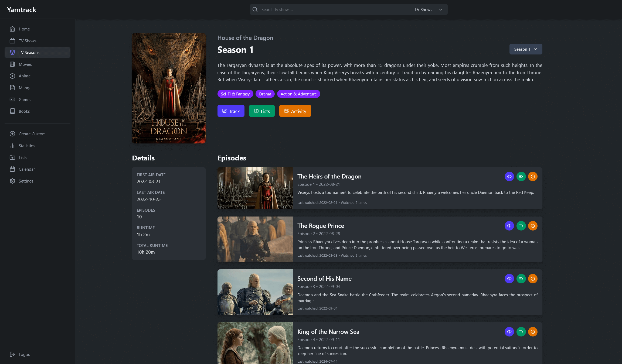This screenshot has height=364, width=622.
Task: Open the Calendar page
Action: (27, 169)
